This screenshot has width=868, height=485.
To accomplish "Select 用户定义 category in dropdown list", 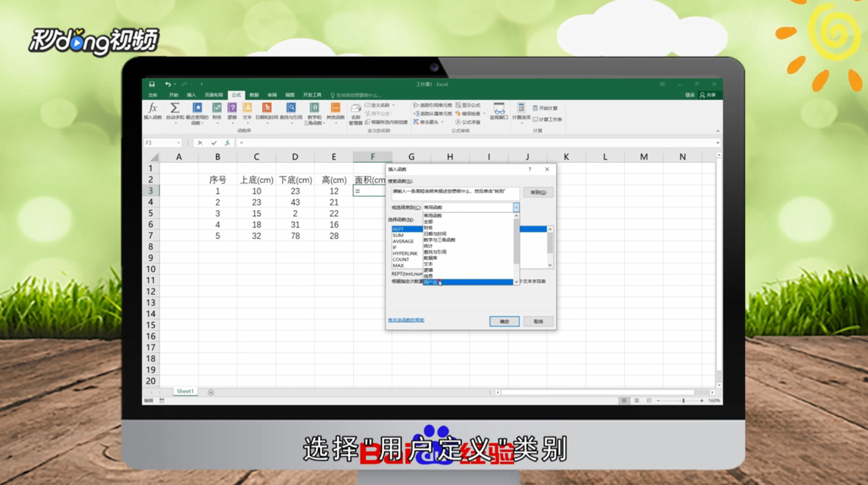I will click(468, 282).
